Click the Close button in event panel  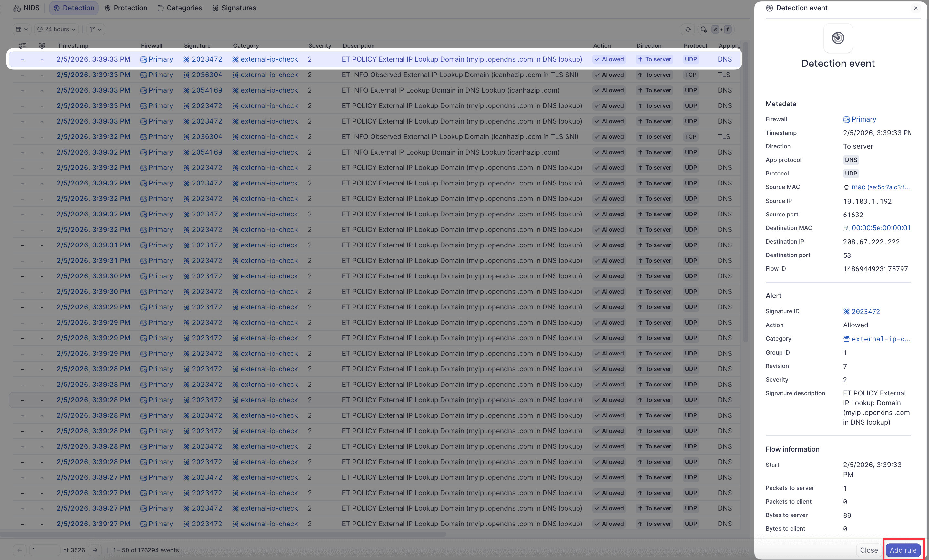tap(869, 550)
